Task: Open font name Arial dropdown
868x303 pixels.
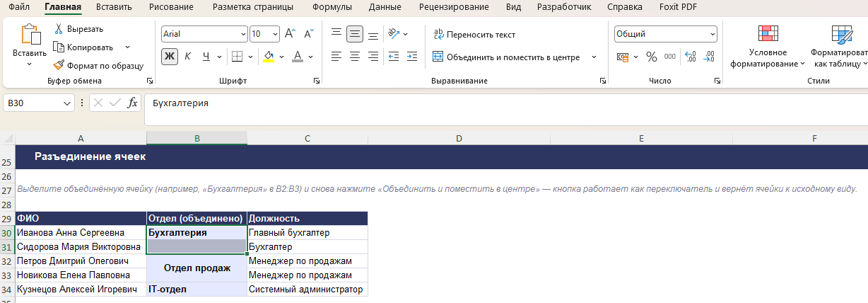Action: [244, 33]
